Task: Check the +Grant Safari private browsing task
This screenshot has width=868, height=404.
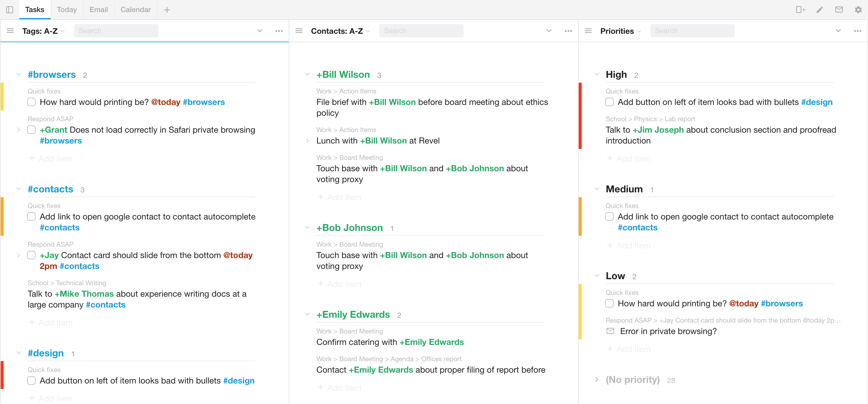Action: coord(31,130)
